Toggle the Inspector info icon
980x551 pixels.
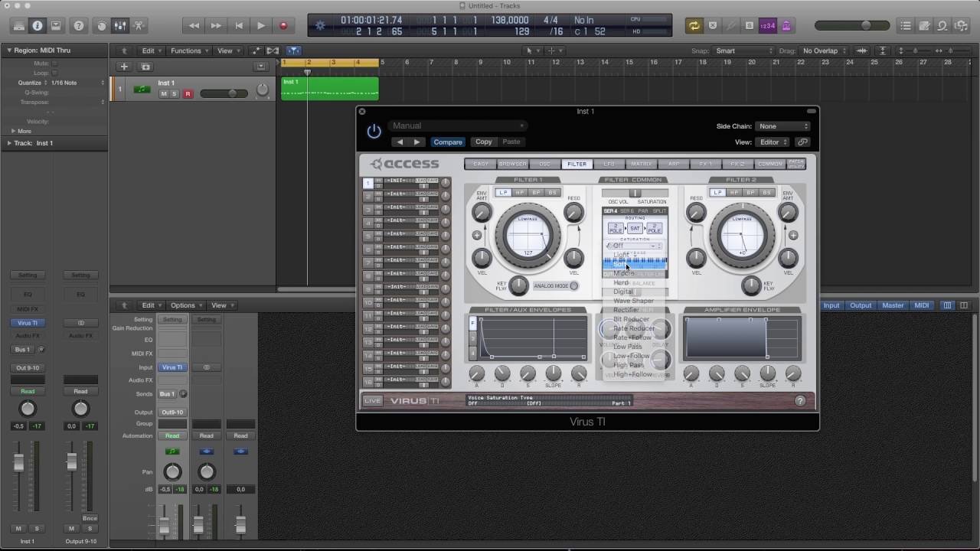pyautogui.click(x=38, y=25)
